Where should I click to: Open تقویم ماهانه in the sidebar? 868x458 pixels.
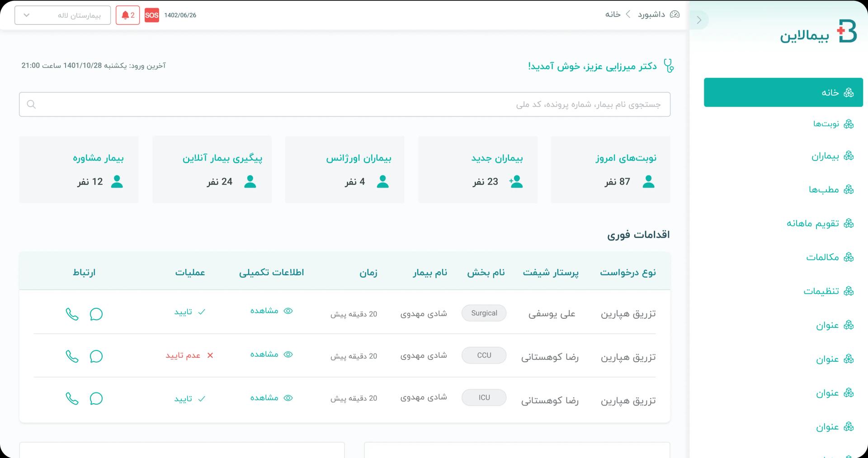[820, 223]
